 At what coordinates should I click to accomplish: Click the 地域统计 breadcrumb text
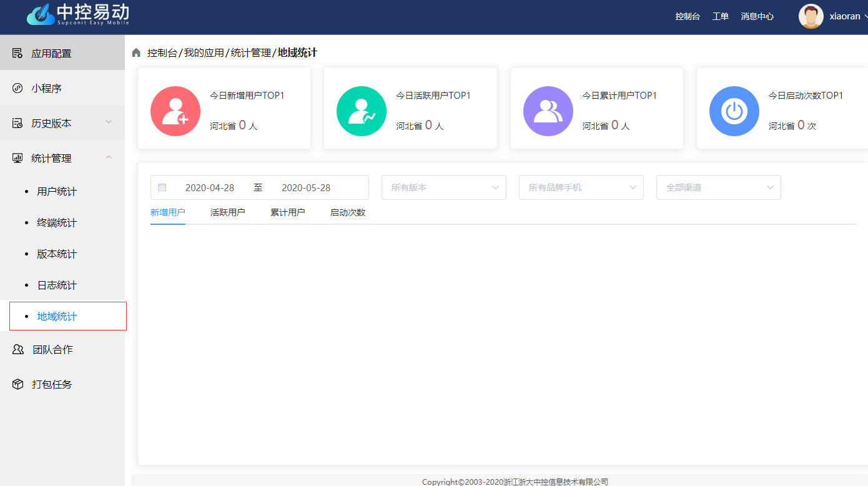[297, 53]
